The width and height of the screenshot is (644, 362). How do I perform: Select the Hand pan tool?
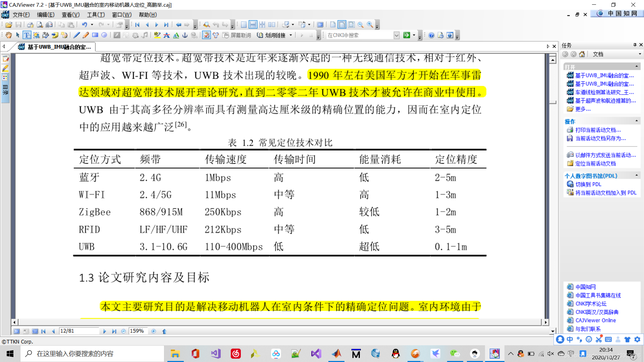point(8,35)
